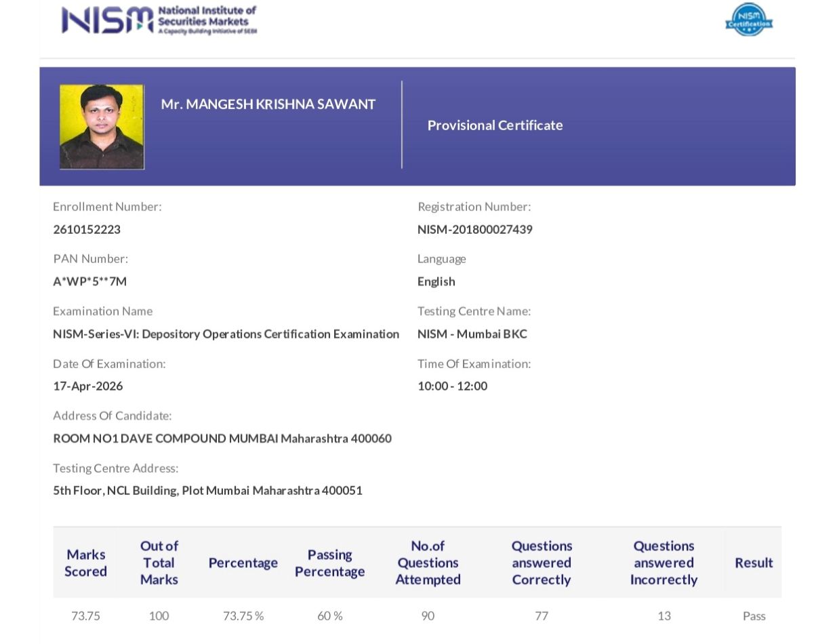The height and width of the screenshot is (644, 837).
Task: Click the Registration Number label
Action: point(474,206)
